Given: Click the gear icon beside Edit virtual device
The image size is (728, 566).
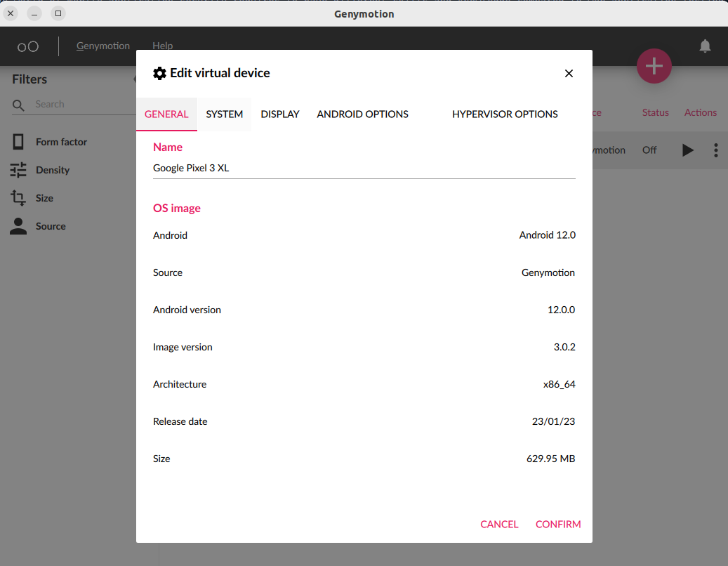Looking at the screenshot, I should click(x=160, y=73).
